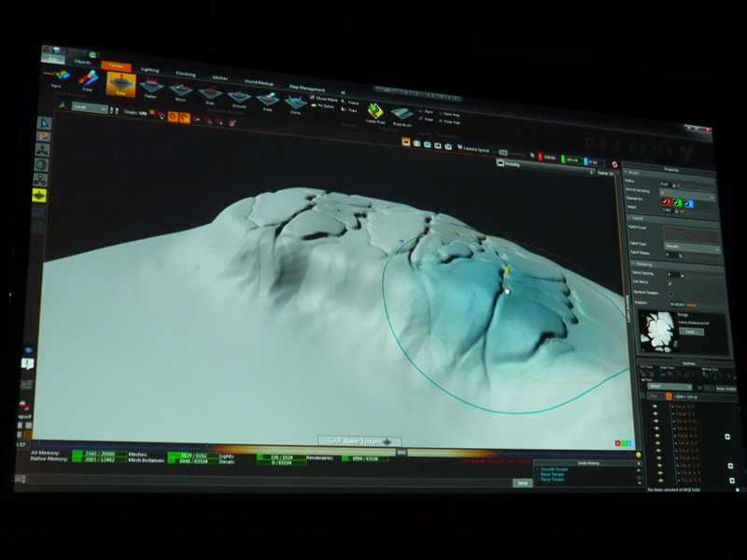Toggle the Use Stamp checkbox
Image resolution: width=747 pixels, height=560 pixels.
(669, 284)
